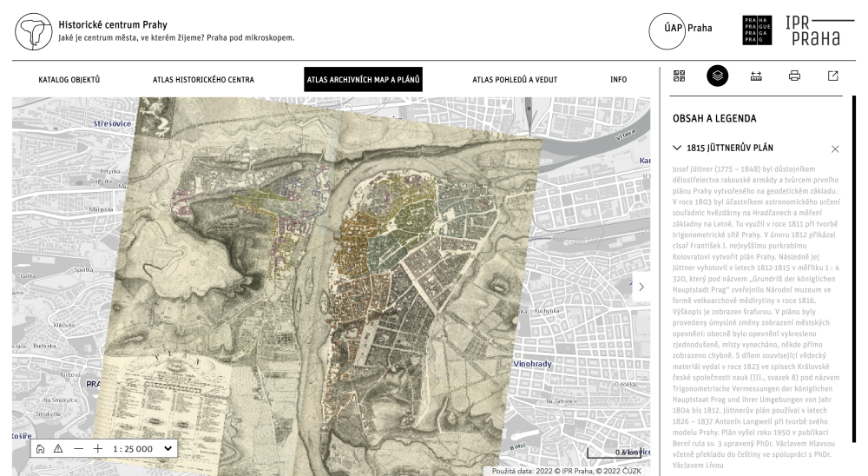Open the QR code share icon
Screen dimensions: 868x476
pos(680,76)
